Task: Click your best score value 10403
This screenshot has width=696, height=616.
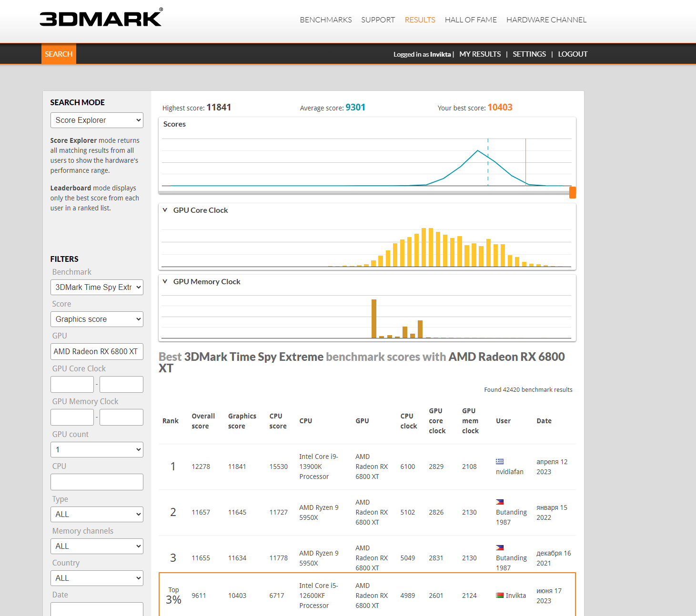Action: [x=500, y=108]
